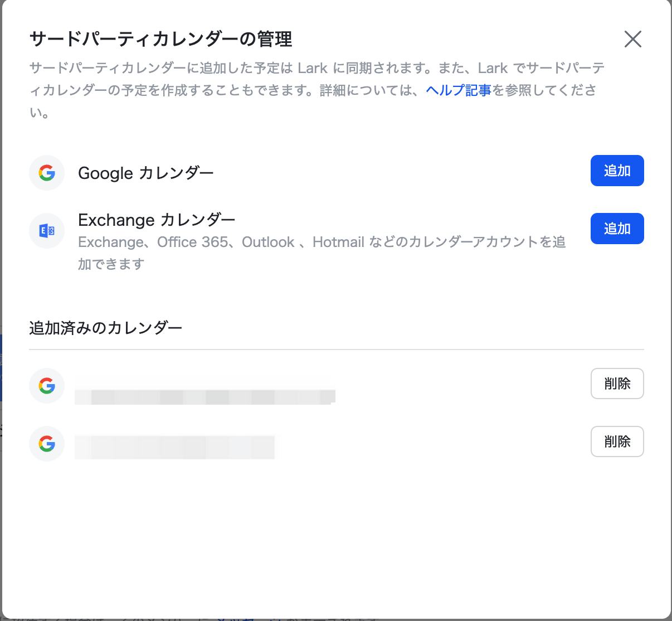Click the Google icon beside the first added calendar
The height and width of the screenshot is (621, 672).
tap(47, 386)
